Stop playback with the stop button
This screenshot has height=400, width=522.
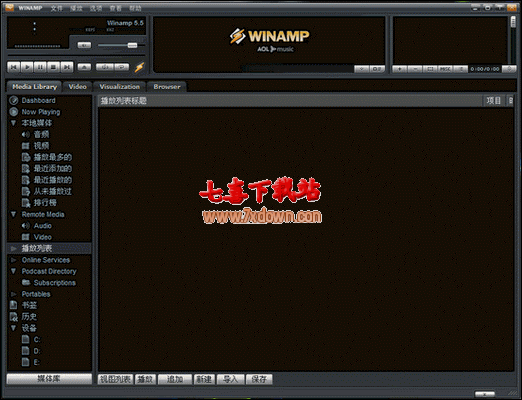(x=53, y=67)
